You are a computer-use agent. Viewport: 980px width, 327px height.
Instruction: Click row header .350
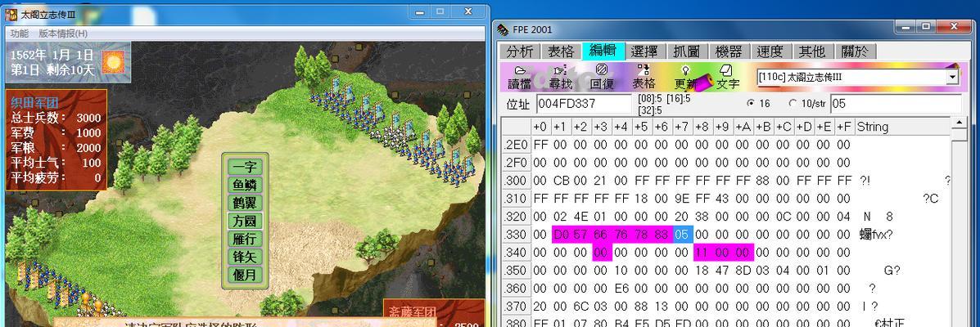516,271
